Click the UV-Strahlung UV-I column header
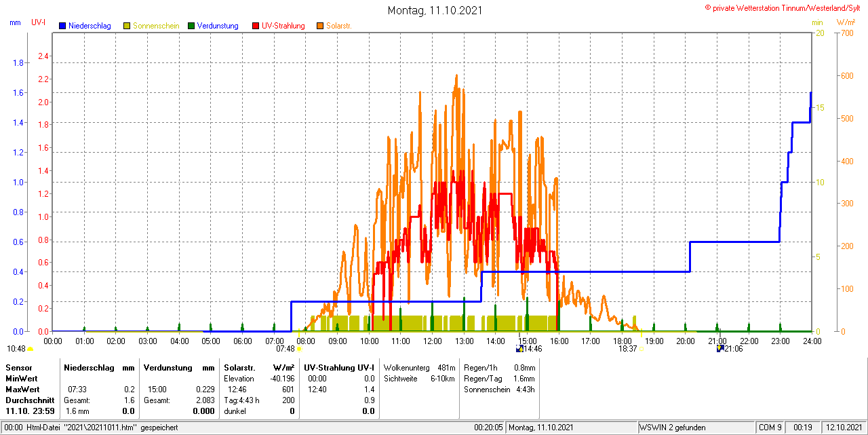868x435 pixels. pos(339,367)
